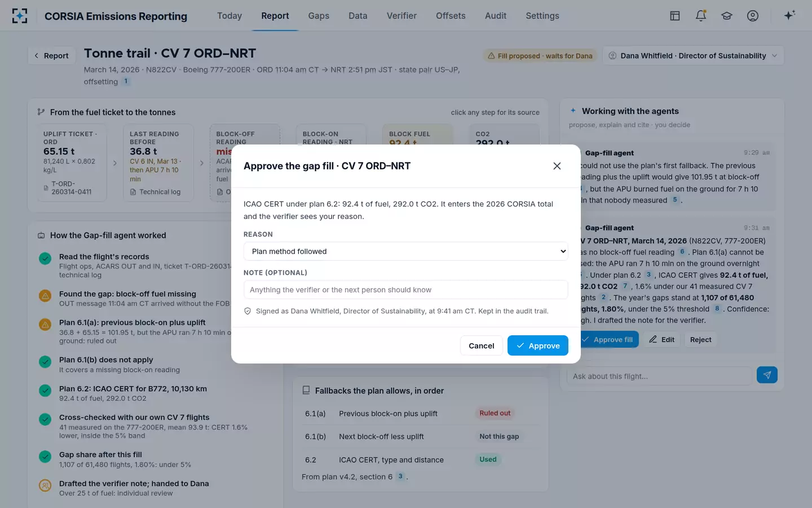
Task: Open the user profile icon
Action: 753,16
